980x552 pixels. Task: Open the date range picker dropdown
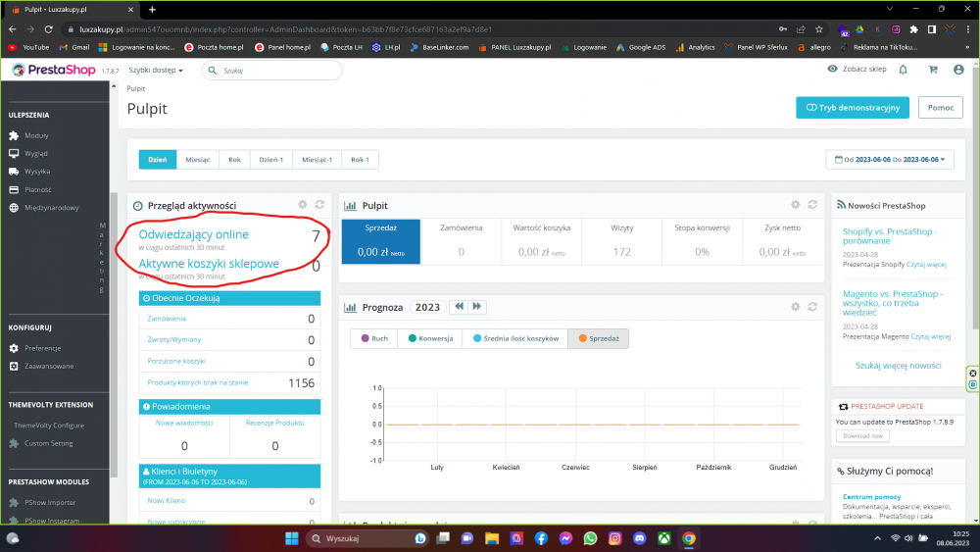(x=890, y=160)
